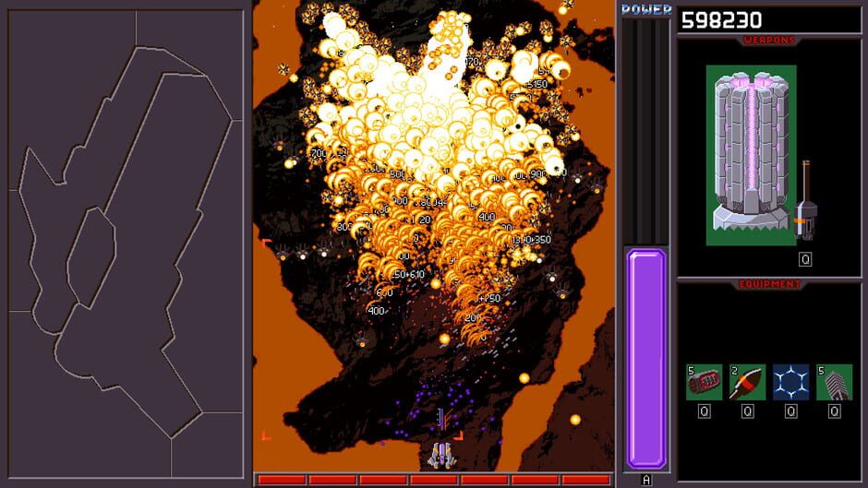The height and width of the screenshot is (488, 868).
Task: Click the count 5 on canister equipment
Action: 691,371
